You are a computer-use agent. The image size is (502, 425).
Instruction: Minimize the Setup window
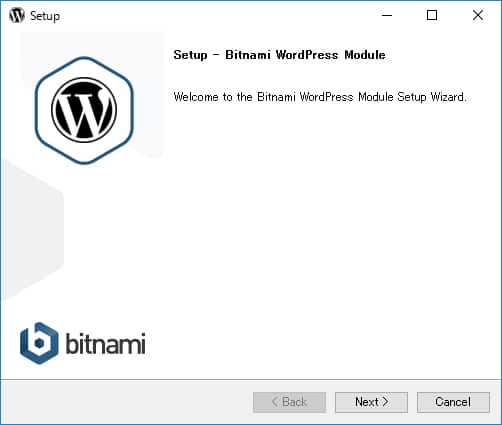[x=387, y=15]
